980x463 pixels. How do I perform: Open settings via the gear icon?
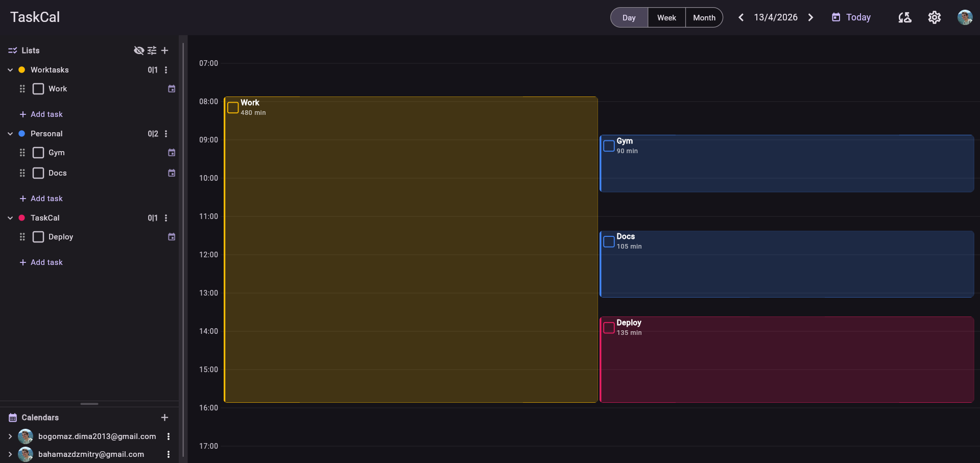coord(934,17)
